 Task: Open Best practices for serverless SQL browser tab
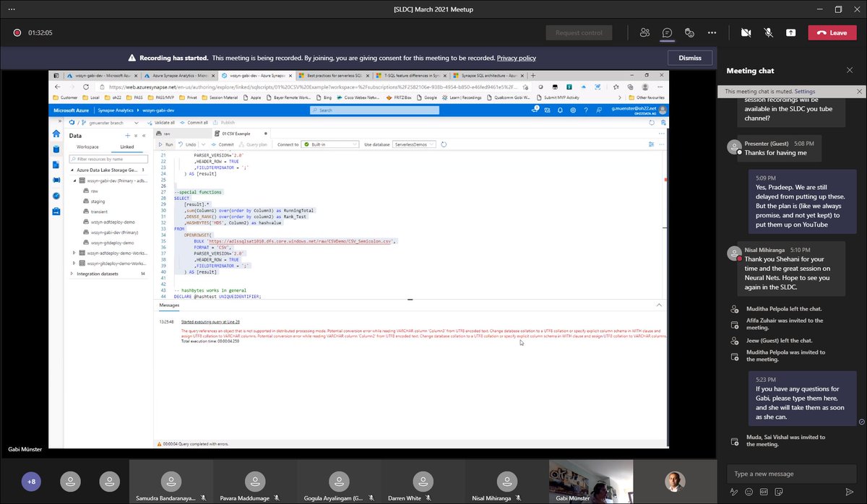click(x=336, y=76)
